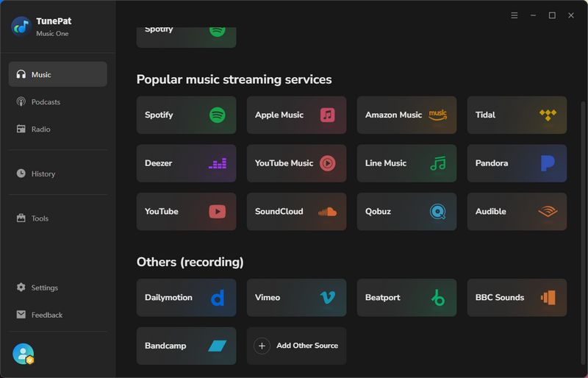Click the Spotify logo icon in popular services
Screen dimensions: 588x378
click(217, 115)
